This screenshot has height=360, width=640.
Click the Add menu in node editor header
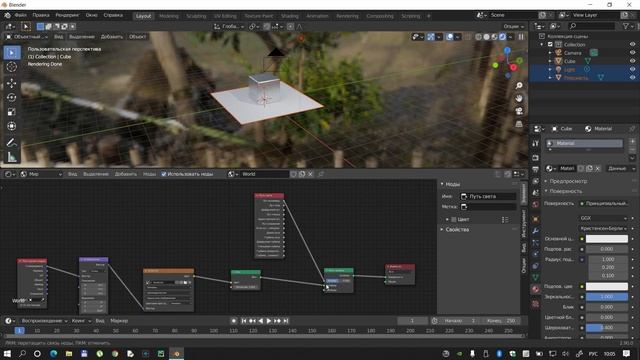click(x=126, y=174)
